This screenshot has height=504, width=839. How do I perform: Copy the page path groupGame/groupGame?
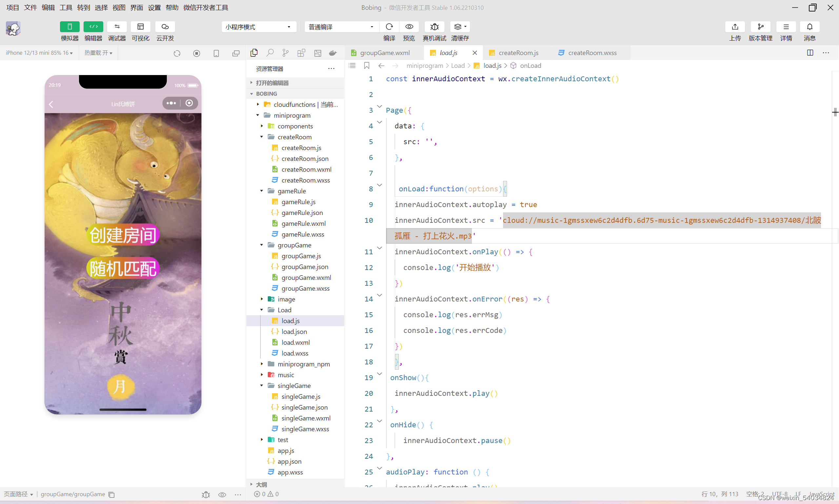(x=111, y=494)
